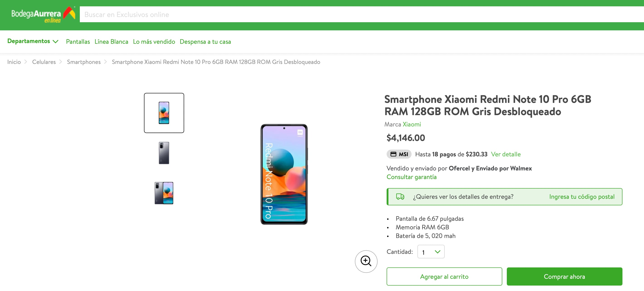This screenshot has height=291, width=644.
Task: Click the delivery truck icon
Action: pyautogui.click(x=400, y=196)
